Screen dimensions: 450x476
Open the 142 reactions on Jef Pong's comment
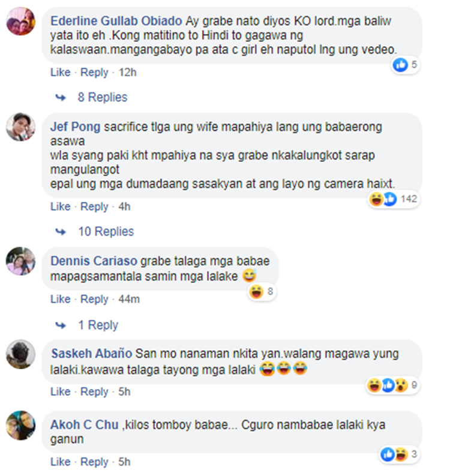(394, 200)
